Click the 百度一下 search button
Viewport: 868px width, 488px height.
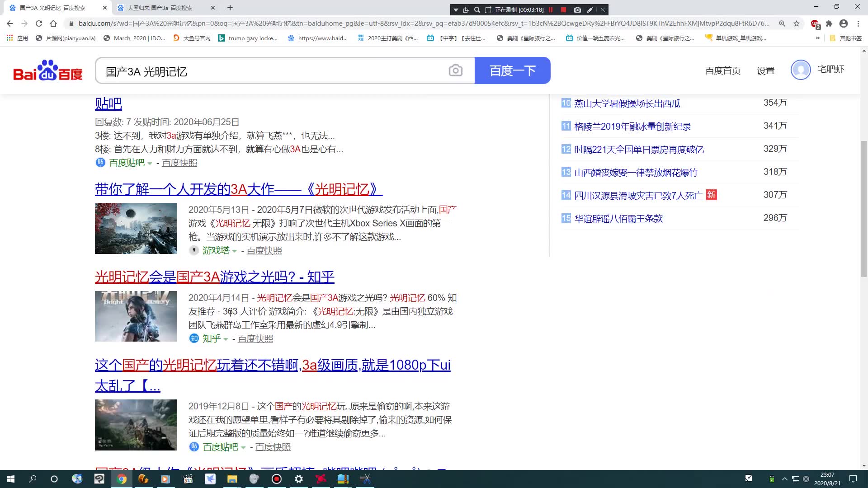tap(512, 70)
